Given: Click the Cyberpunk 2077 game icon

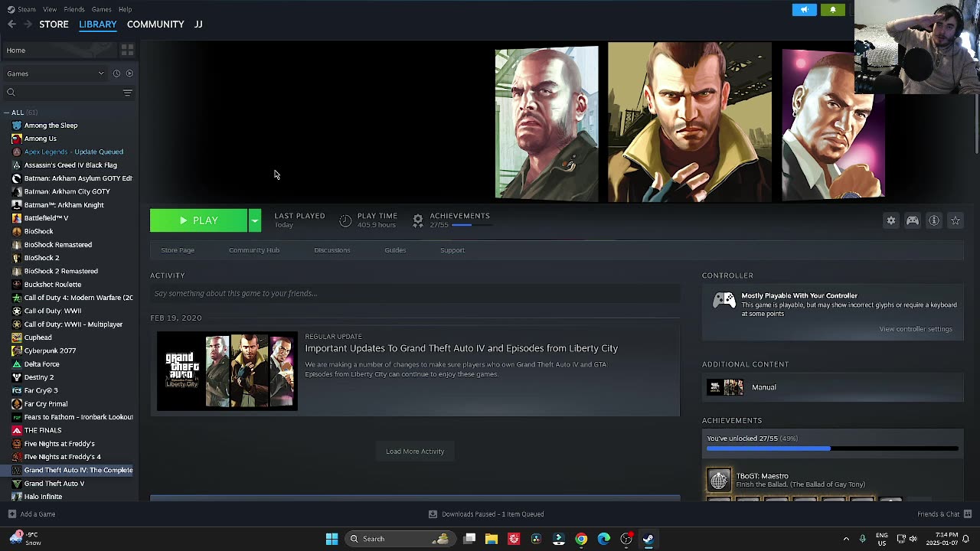Looking at the screenshot, I should [17, 350].
